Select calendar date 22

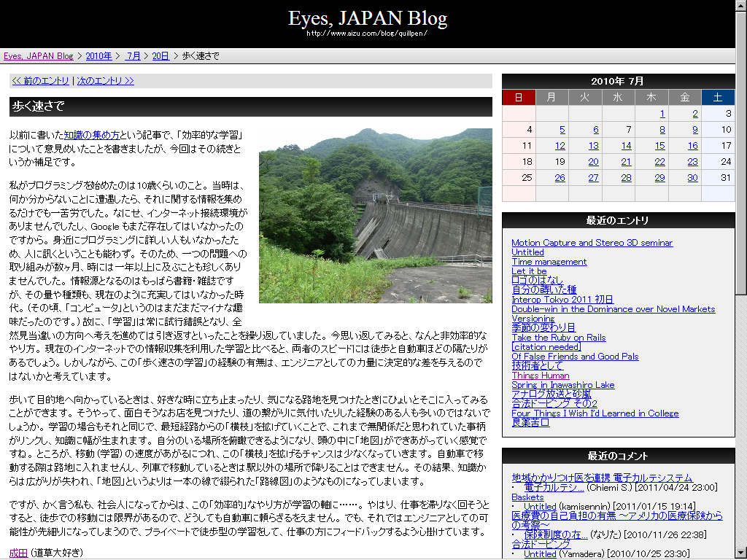point(659,162)
